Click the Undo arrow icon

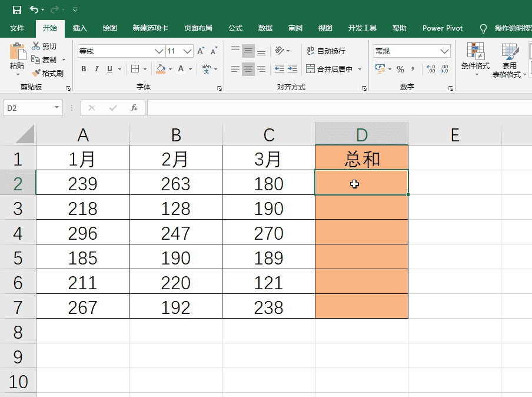click(x=34, y=9)
